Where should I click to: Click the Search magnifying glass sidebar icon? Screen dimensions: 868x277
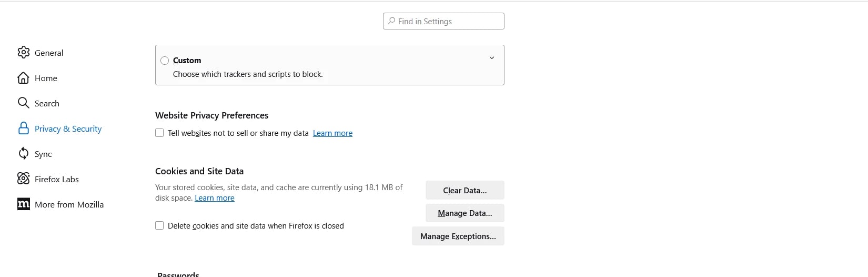pos(24,103)
